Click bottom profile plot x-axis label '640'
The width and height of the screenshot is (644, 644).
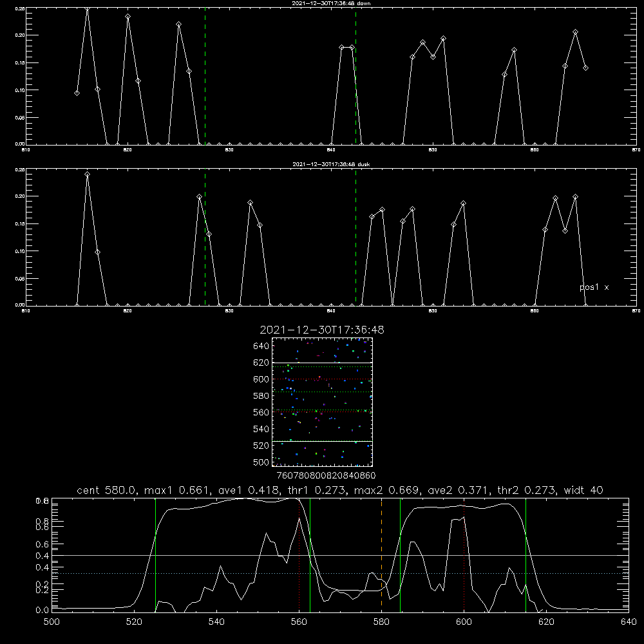point(629,622)
